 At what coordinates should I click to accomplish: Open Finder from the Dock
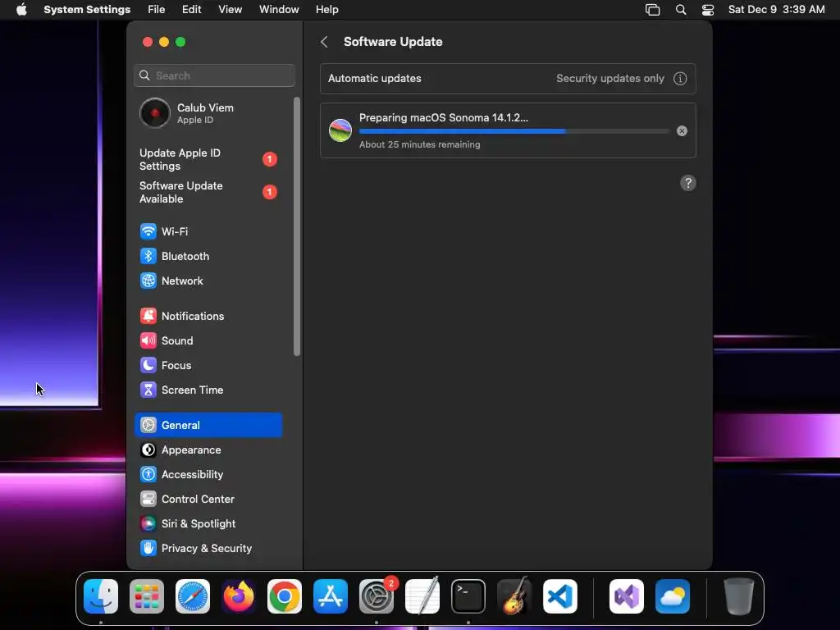point(101,596)
